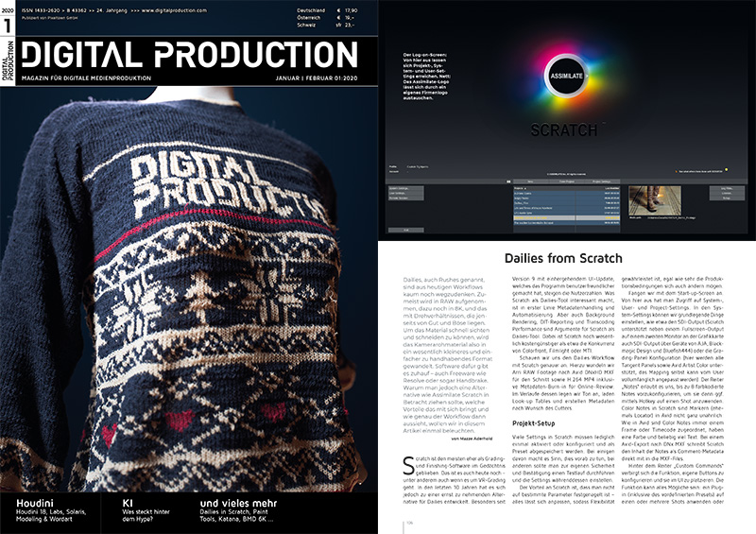Click the Log-on-Screen caption text
This screenshot has height=534, width=756.
click(x=427, y=77)
